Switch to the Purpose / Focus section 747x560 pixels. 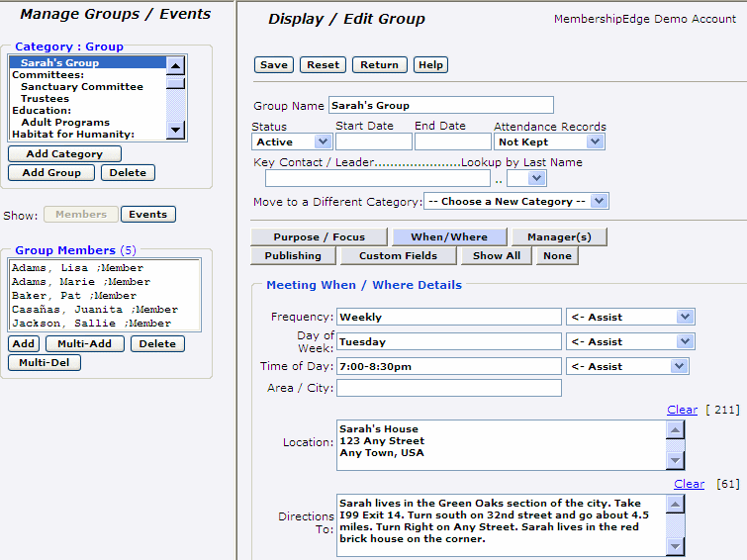coord(319,237)
